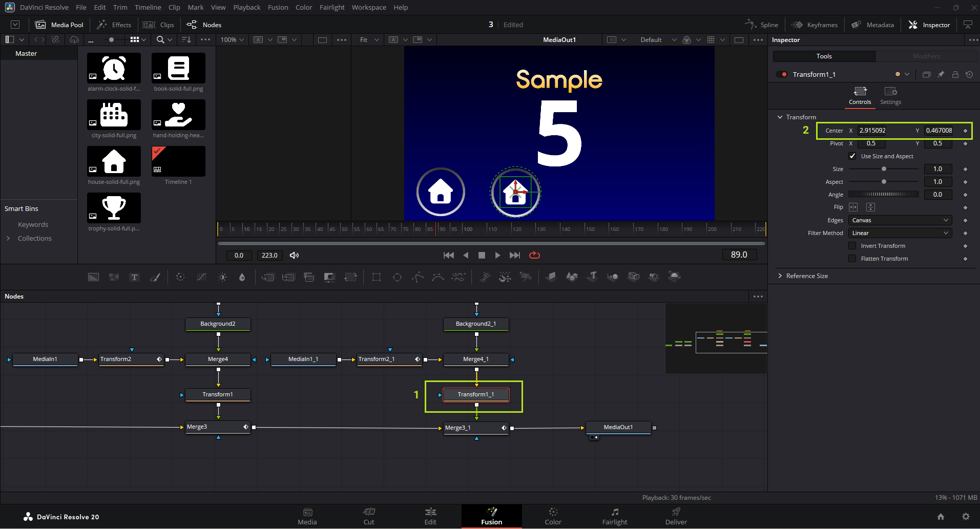This screenshot has height=529, width=980.
Task: Uncheck Use Size and Aspect
Action: pyautogui.click(x=852, y=156)
